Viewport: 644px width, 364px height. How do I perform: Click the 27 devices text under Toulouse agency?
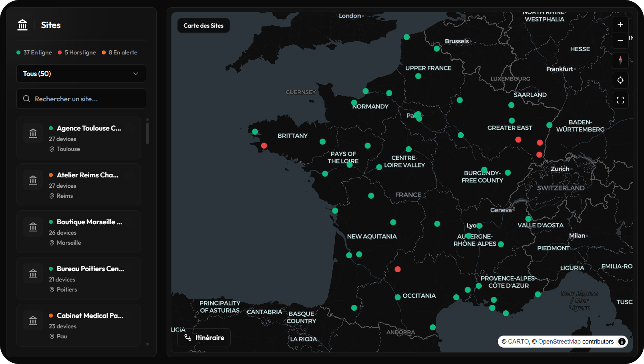pos(62,139)
